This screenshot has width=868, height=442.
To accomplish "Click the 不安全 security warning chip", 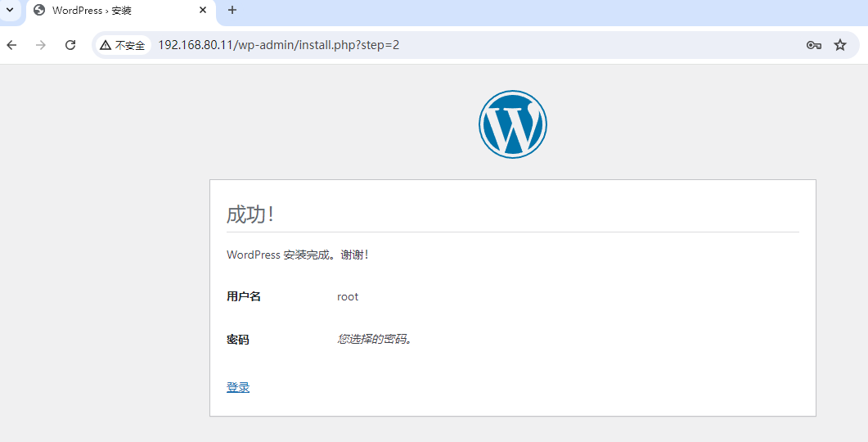I will coord(123,45).
